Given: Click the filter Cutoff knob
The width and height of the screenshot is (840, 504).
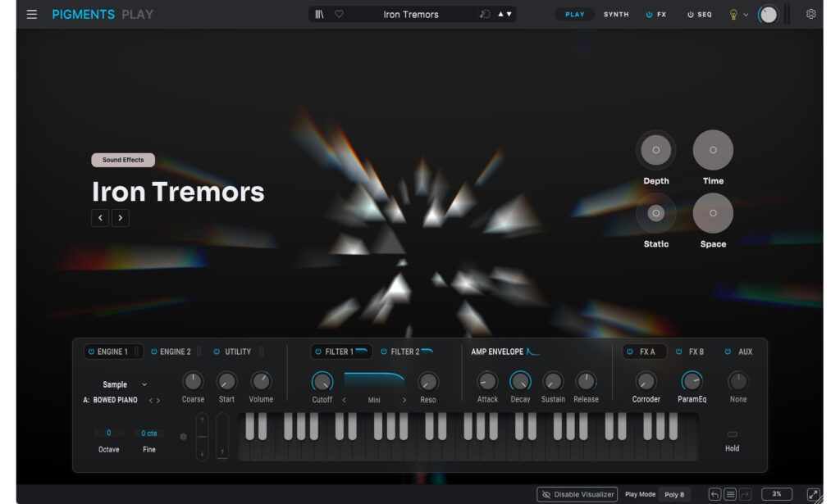Looking at the screenshot, I should (x=322, y=381).
